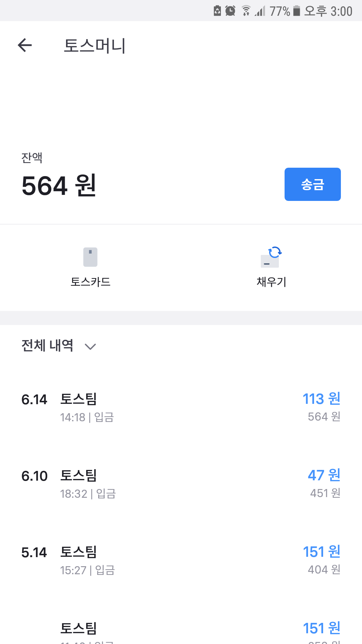
Task: Tap the Wi-Fi status bar icon
Action: pos(246,11)
